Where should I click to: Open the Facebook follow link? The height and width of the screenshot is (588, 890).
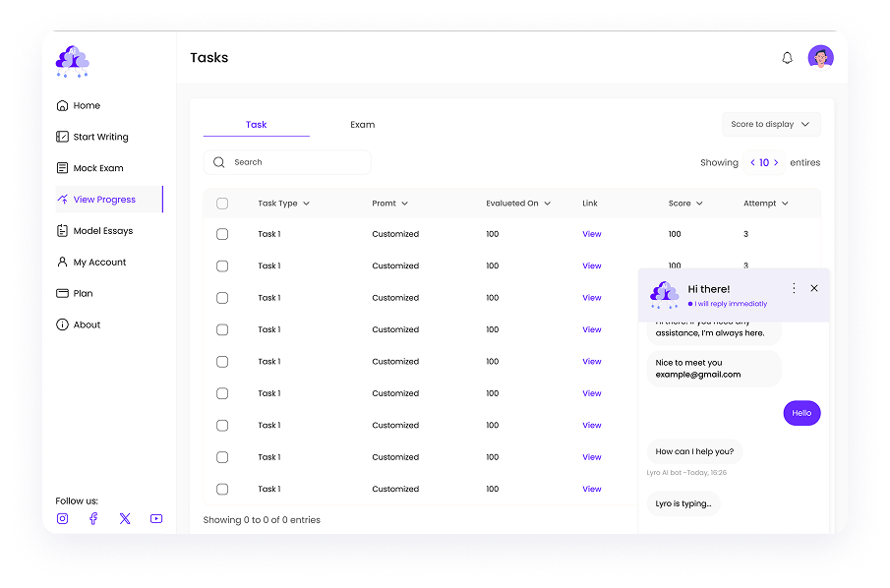(x=93, y=519)
